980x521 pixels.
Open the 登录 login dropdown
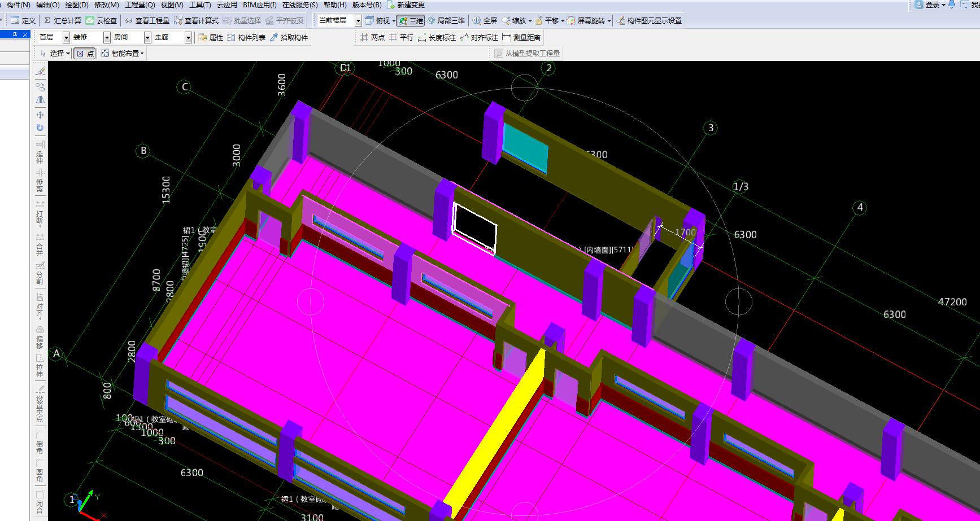coord(930,5)
